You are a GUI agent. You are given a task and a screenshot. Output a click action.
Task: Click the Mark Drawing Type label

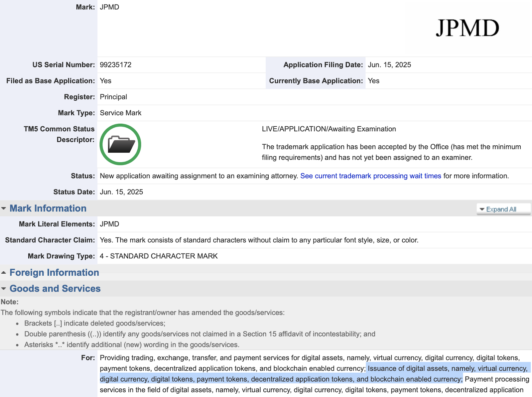(61, 256)
